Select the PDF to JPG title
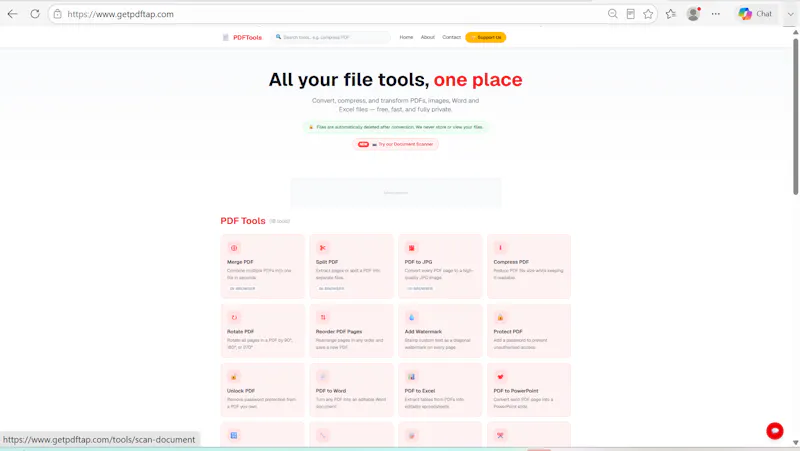This screenshot has height=451, width=800. 418,262
